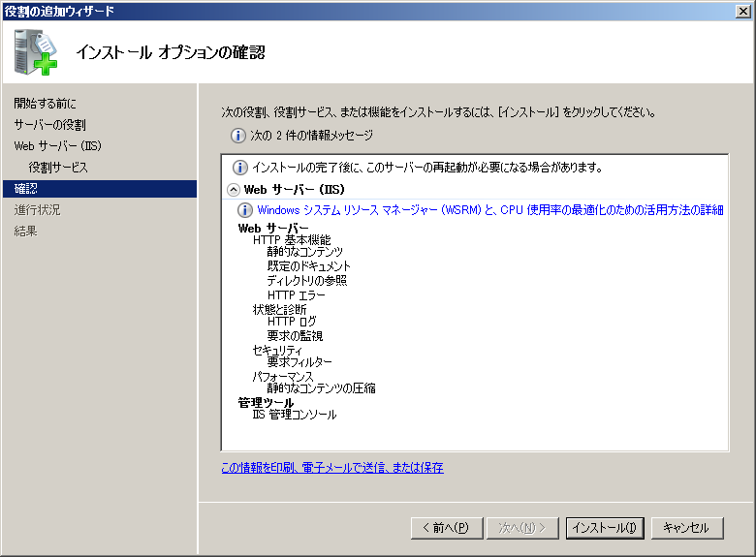Open the WSRM CPU optimization details link
Image resolution: width=756 pixels, height=557 pixels.
coord(490,210)
